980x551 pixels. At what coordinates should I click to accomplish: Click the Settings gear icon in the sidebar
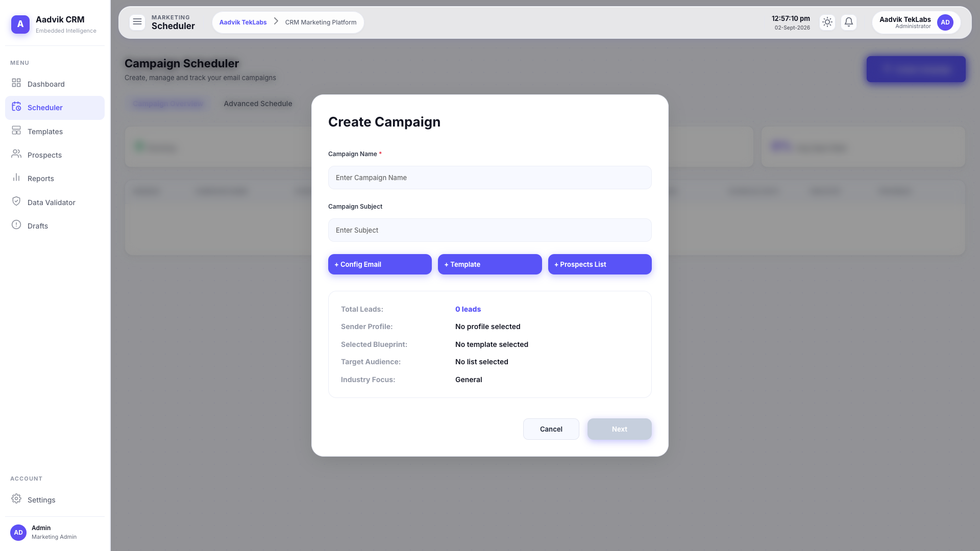pyautogui.click(x=16, y=499)
